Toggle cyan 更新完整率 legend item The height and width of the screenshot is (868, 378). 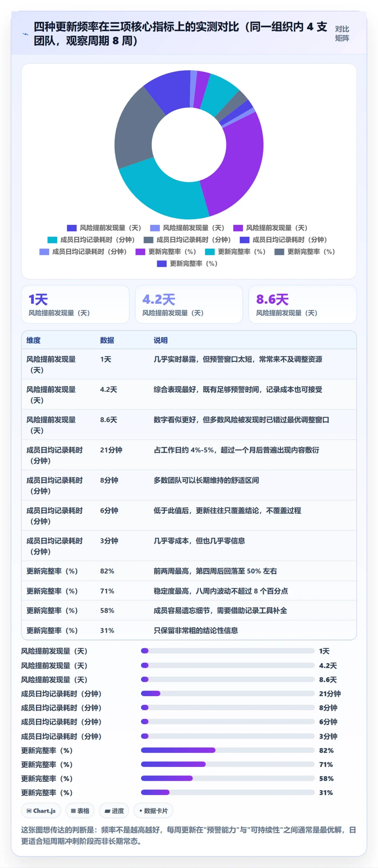pyautogui.click(x=235, y=252)
